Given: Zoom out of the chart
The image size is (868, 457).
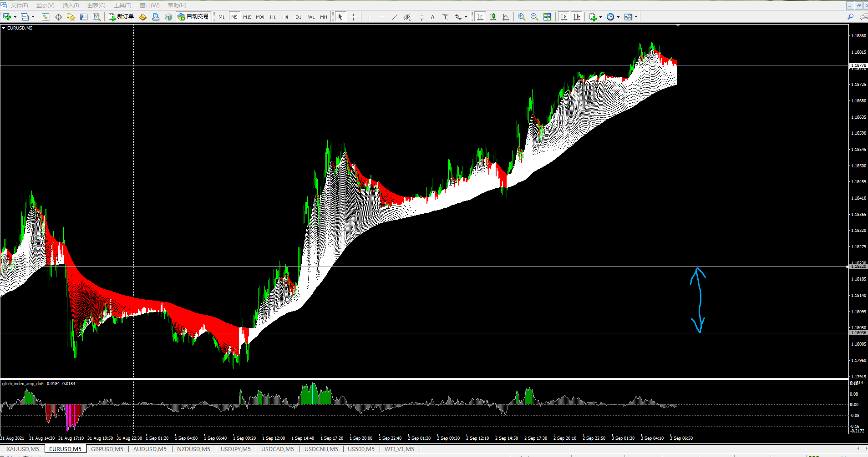Looking at the screenshot, I should pos(534,17).
